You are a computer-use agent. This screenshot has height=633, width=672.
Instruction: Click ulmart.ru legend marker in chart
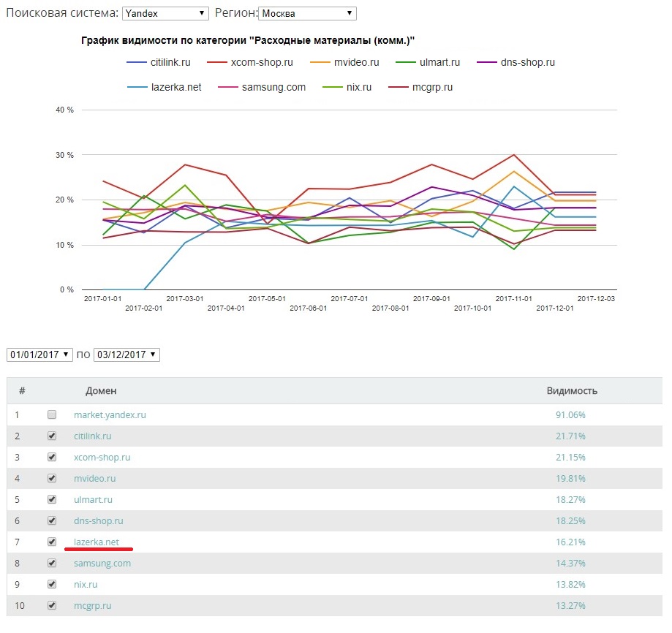407,62
